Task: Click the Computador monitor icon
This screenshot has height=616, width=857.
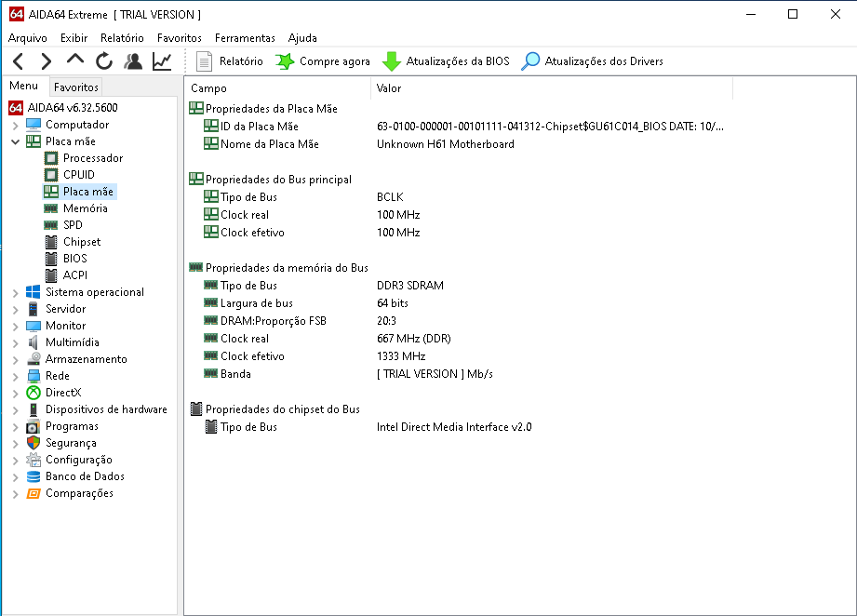Action: (x=33, y=125)
